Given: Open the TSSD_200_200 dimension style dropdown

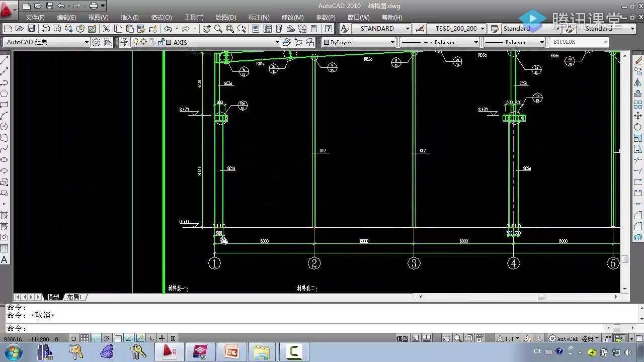Looking at the screenshot, I should tap(482, 29).
